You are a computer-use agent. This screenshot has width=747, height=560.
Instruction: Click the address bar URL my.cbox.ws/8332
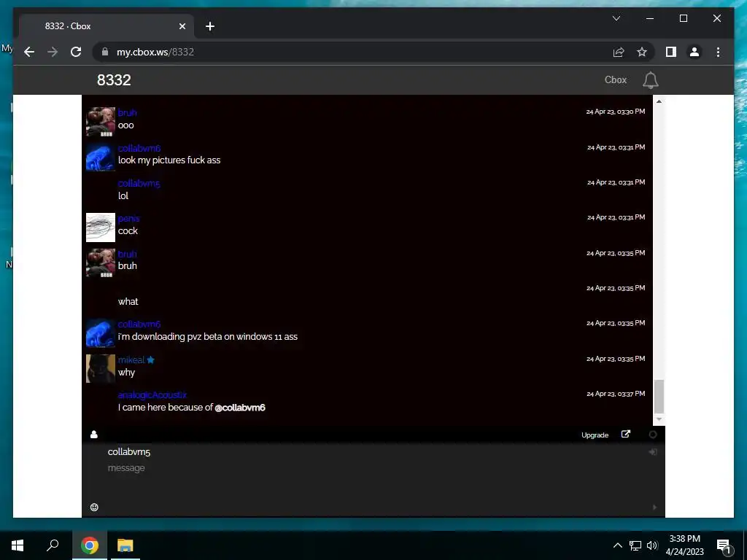click(x=155, y=52)
